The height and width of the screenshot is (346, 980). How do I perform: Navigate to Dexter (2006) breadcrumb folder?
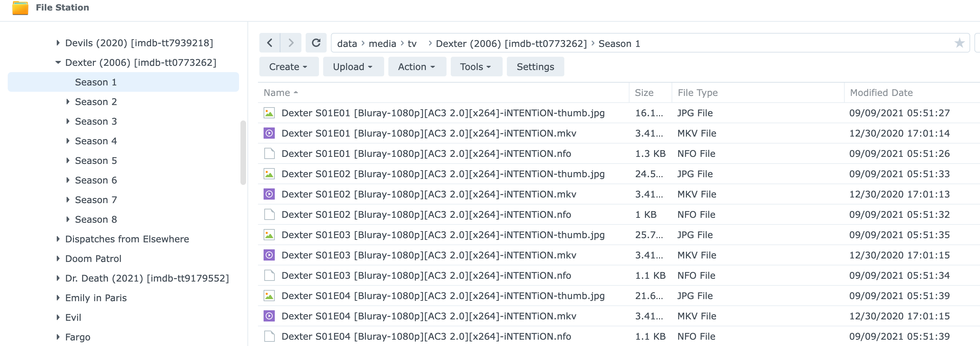point(511,44)
